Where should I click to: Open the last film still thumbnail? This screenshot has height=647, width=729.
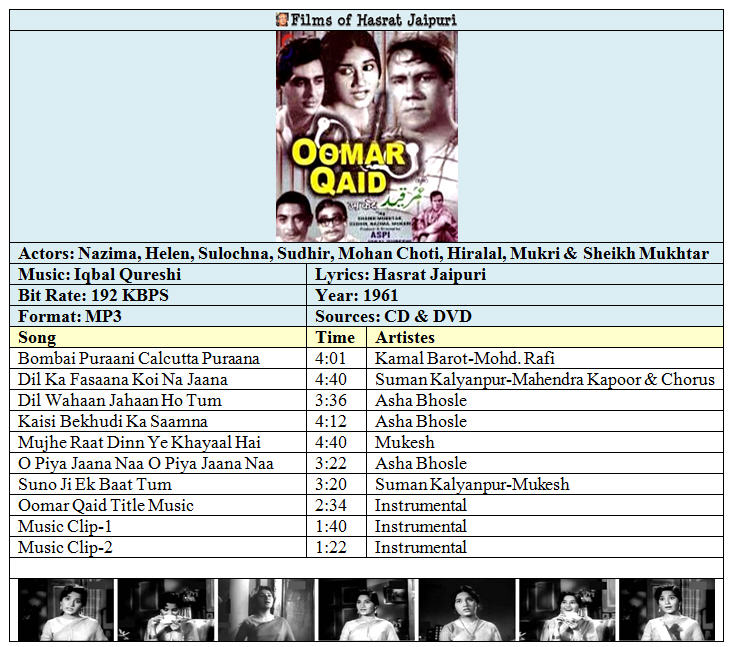(x=667, y=609)
